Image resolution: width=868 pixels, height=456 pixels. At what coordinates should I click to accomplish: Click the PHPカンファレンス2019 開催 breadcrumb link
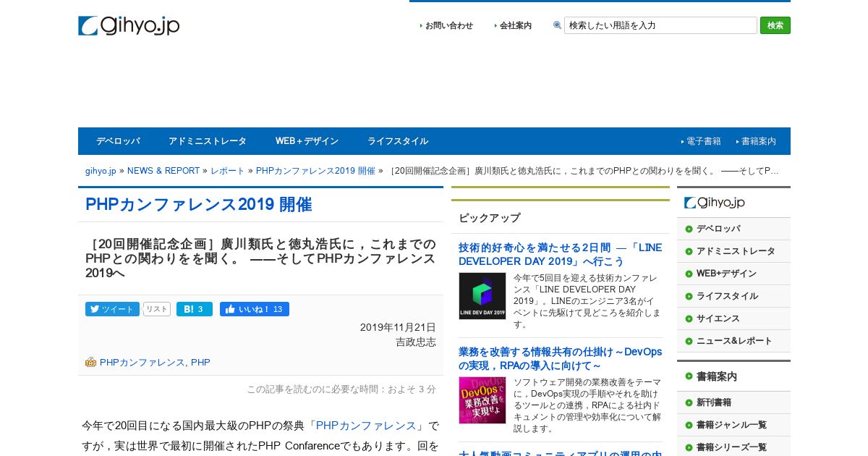(x=315, y=171)
